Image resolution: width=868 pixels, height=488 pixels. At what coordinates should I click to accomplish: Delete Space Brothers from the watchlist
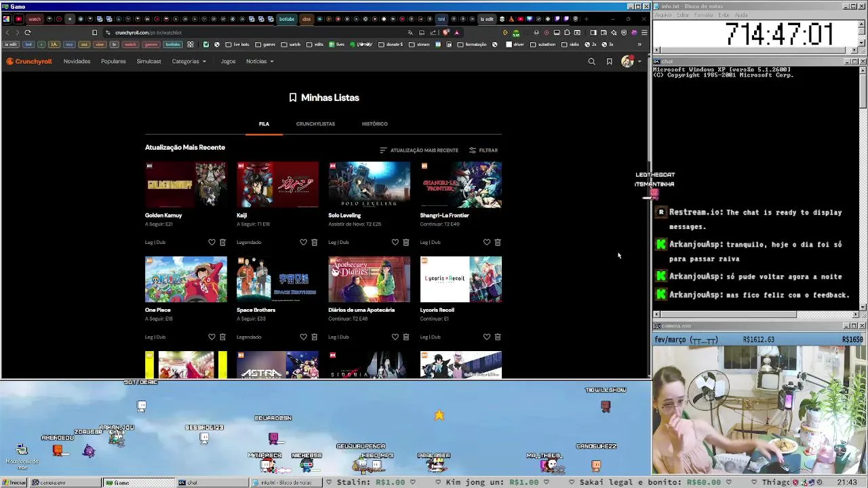pos(314,337)
